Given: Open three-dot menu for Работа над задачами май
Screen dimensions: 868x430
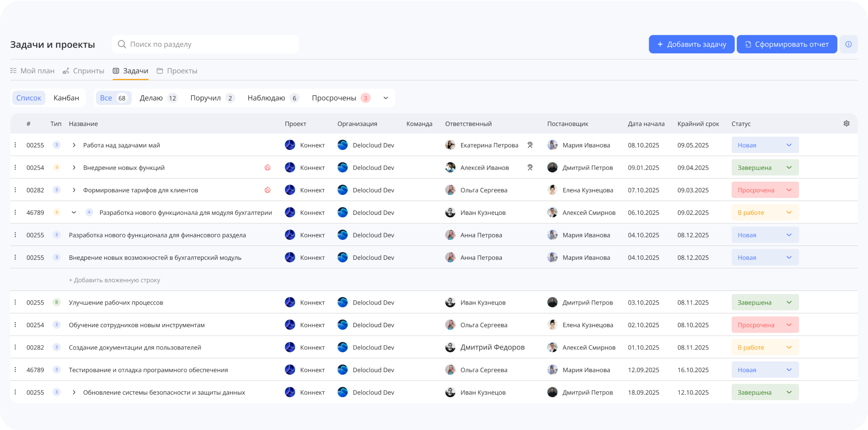Looking at the screenshot, I should tap(15, 145).
